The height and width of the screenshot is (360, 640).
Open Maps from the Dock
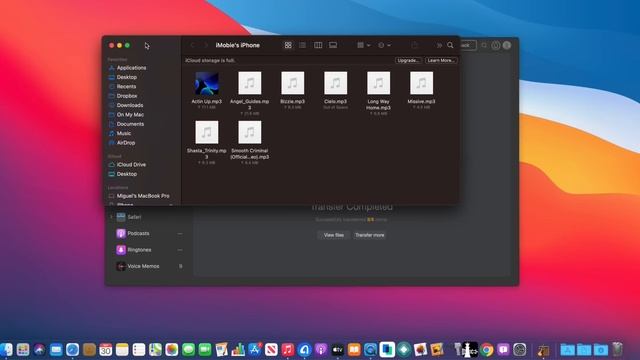[155, 349]
